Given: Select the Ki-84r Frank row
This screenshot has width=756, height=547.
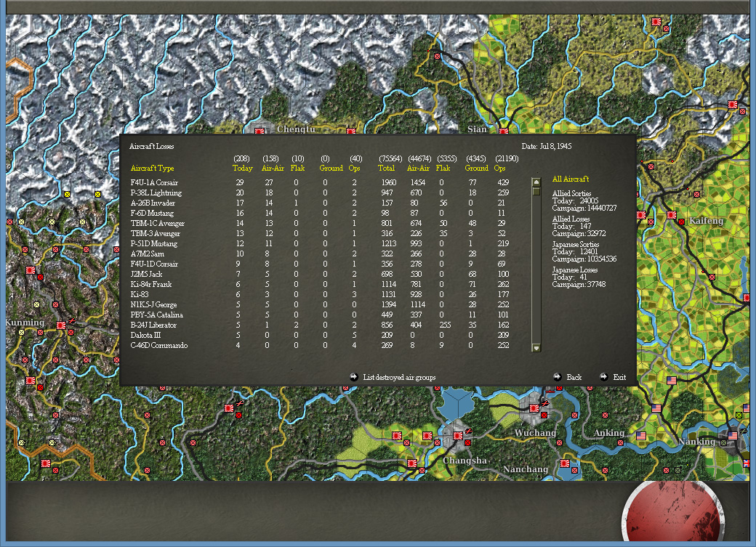Looking at the screenshot, I should [320, 284].
